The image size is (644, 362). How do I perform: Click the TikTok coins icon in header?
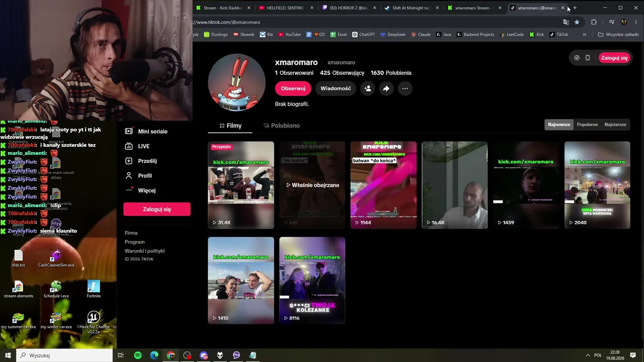pyautogui.click(x=577, y=58)
